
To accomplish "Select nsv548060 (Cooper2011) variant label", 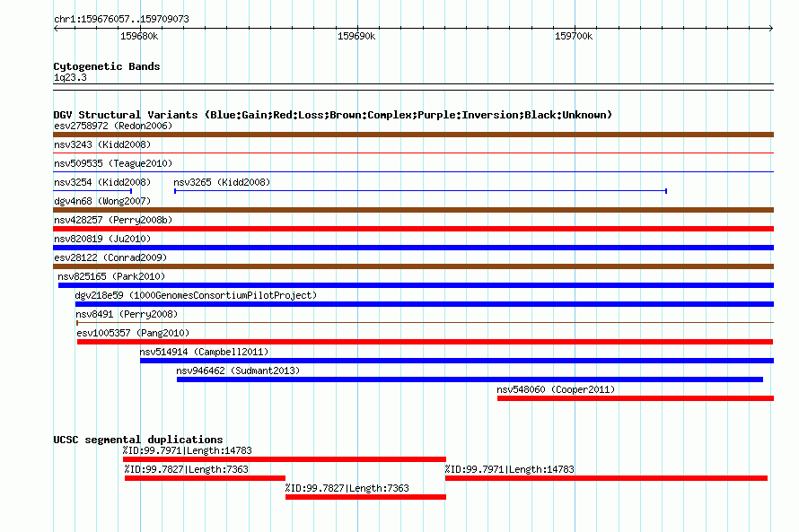I will [x=556, y=389].
